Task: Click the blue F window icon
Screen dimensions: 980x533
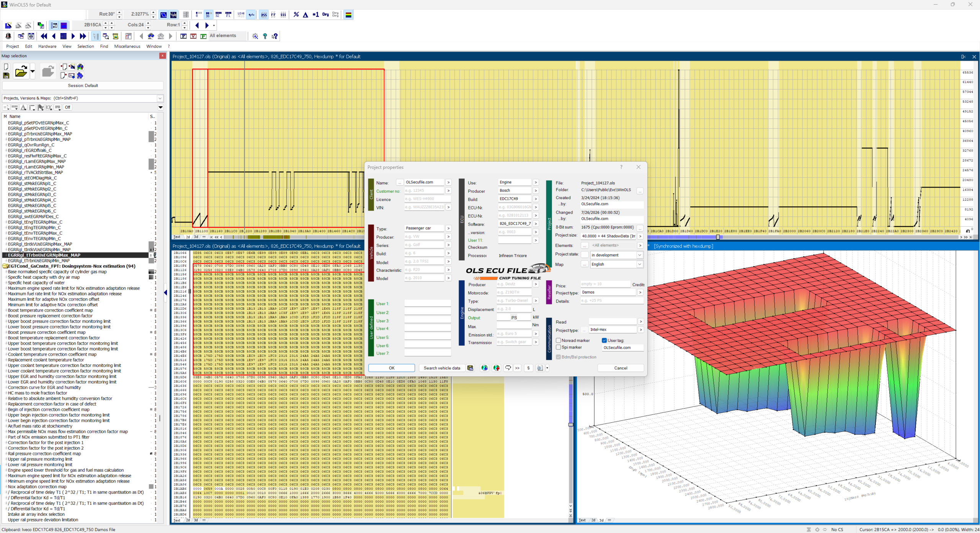Action: [183, 36]
